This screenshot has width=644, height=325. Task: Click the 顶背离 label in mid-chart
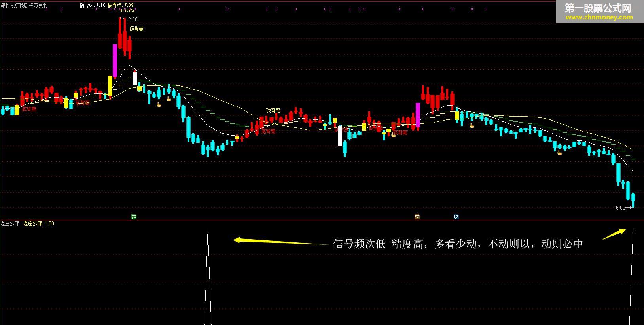point(273,110)
